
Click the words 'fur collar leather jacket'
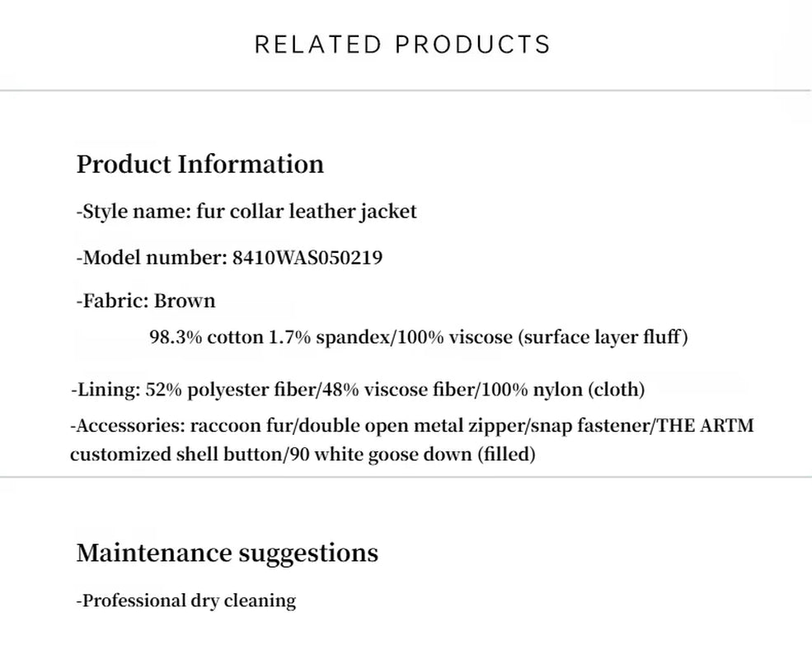306,212
